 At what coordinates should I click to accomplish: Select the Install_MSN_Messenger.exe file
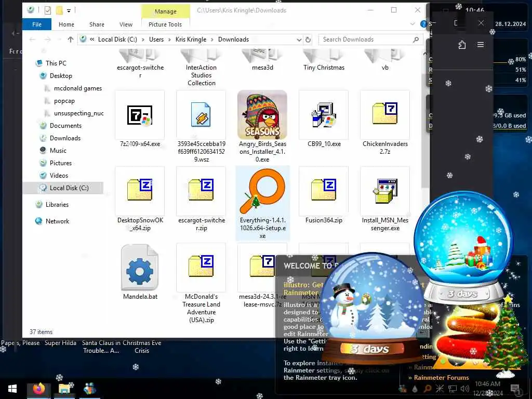[385, 199]
